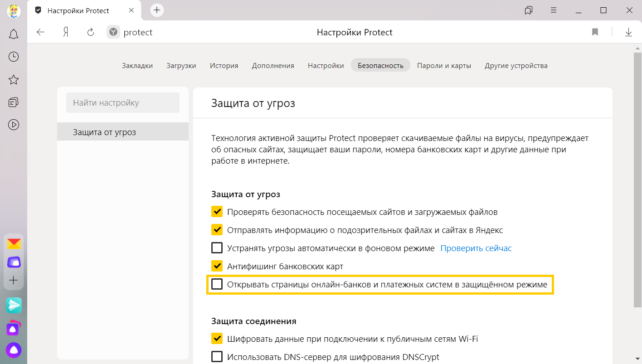Launch the Alice voice assistant button

(x=14, y=350)
